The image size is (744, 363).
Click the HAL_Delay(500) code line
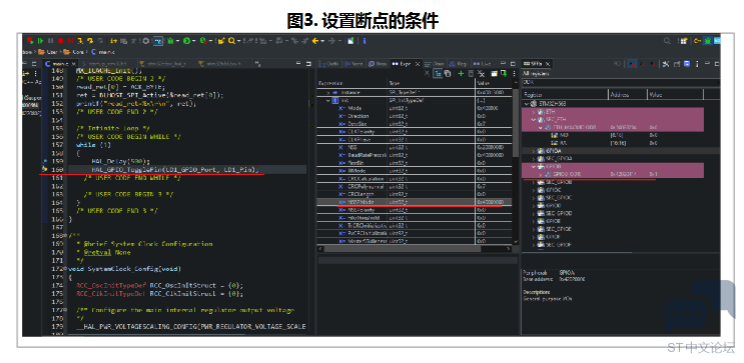[121, 161]
